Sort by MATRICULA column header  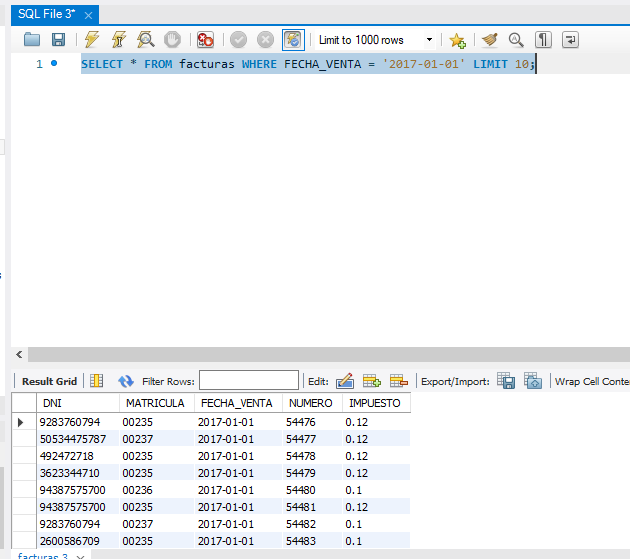157,403
